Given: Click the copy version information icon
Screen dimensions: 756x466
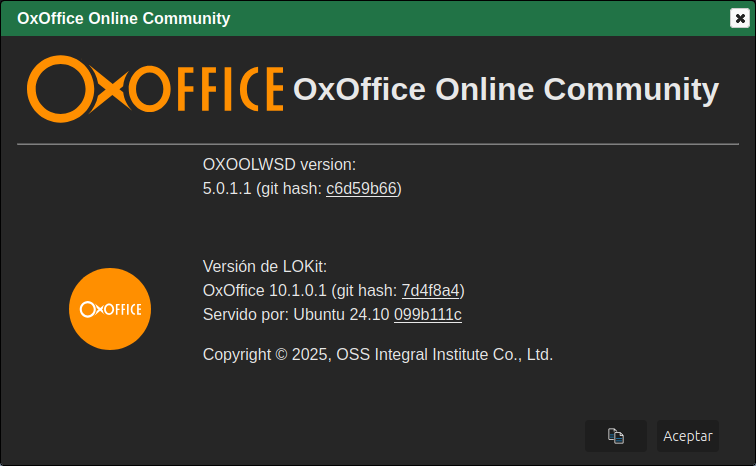Looking at the screenshot, I should coord(616,436).
